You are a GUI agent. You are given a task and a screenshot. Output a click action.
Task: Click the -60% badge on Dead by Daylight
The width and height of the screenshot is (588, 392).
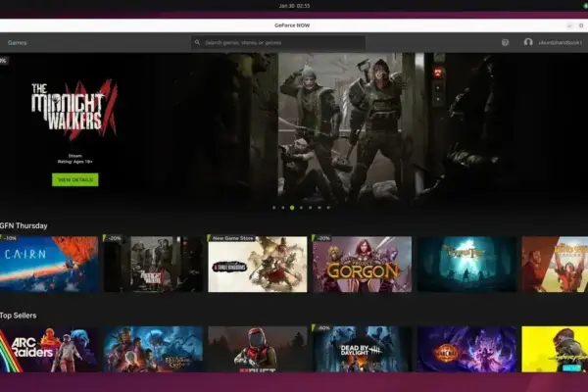[322, 328]
